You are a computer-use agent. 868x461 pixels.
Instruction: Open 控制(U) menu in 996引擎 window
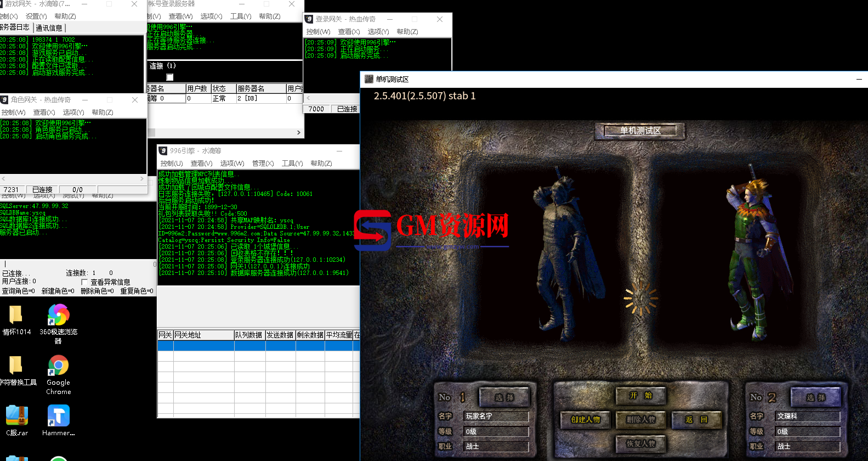point(171,163)
